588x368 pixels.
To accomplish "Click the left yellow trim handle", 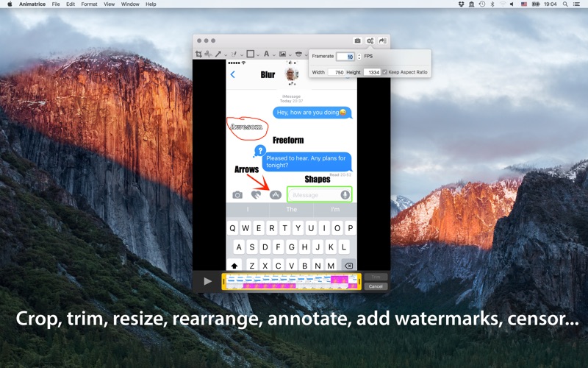I will 223,281.
